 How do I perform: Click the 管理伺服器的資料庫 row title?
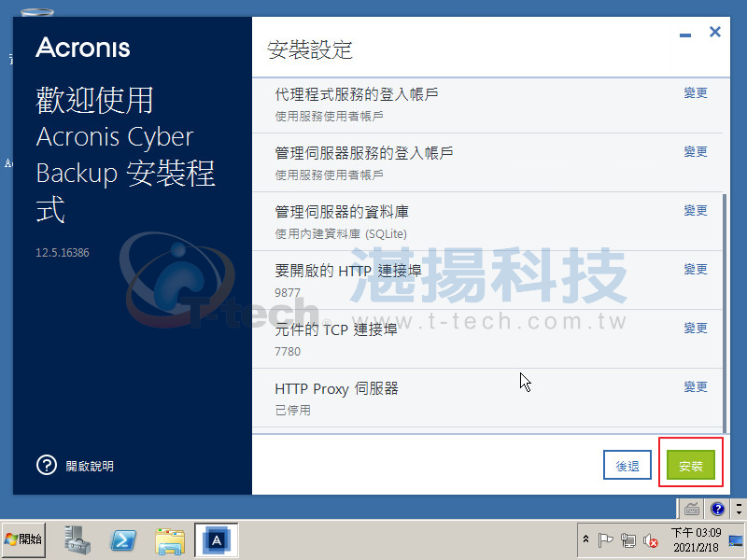pyautogui.click(x=342, y=212)
